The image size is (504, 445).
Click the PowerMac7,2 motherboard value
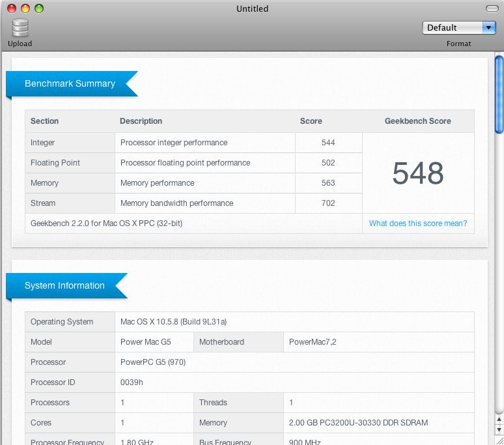pyautogui.click(x=313, y=342)
